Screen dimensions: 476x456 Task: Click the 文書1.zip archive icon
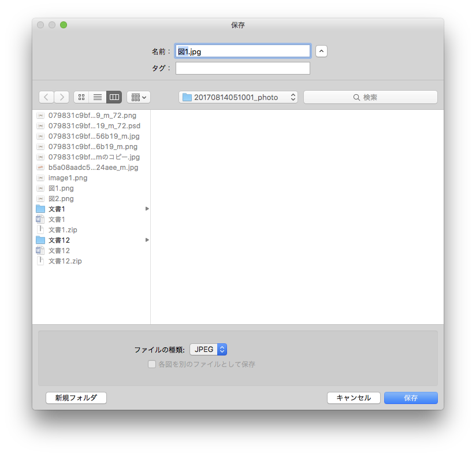point(40,229)
